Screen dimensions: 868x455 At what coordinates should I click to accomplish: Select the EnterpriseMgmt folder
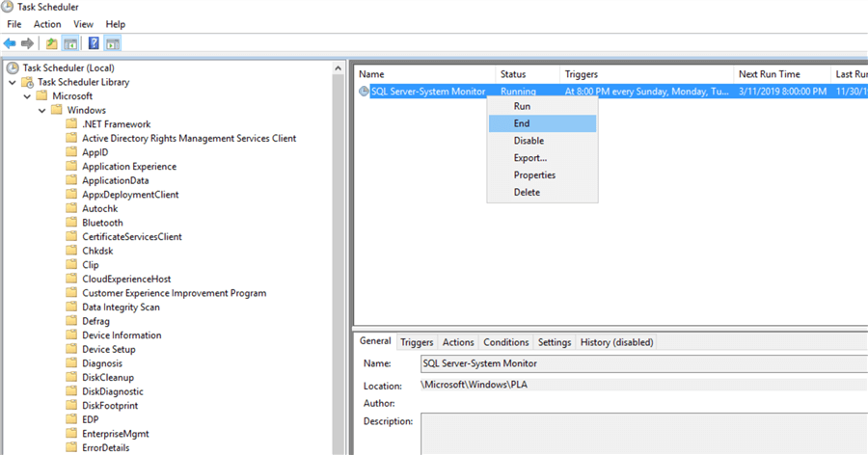click(115, 434)
